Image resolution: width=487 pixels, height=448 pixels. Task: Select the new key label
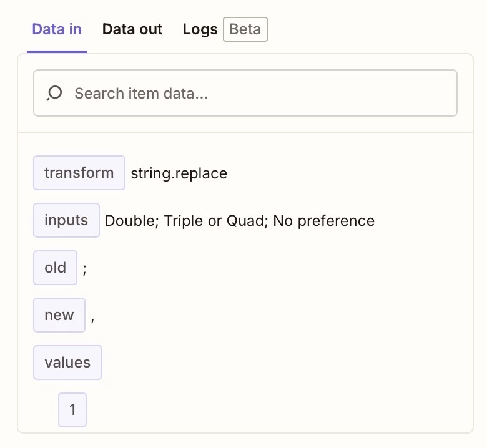click(59, 315)
